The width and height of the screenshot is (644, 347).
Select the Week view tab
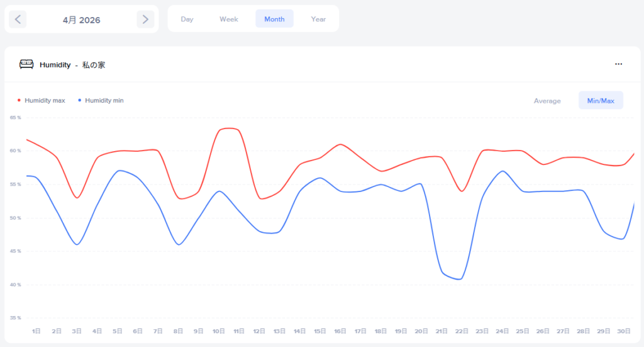coord(229,19)
